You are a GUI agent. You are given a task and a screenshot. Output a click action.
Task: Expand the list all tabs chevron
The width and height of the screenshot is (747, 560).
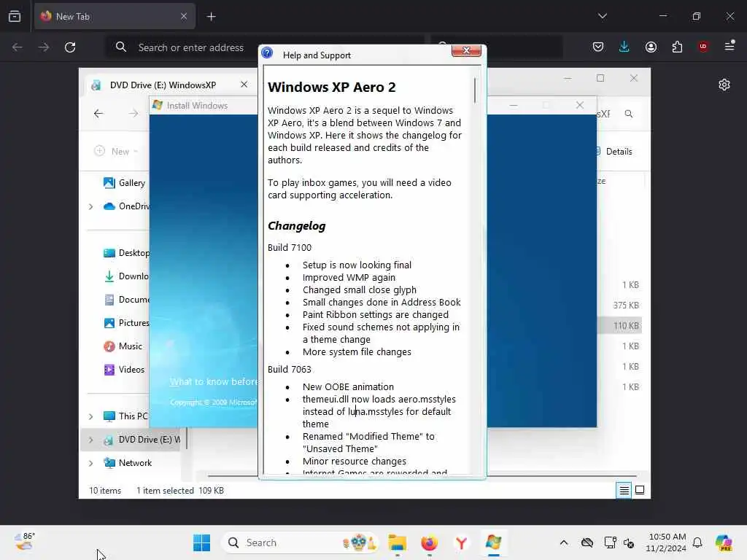(602, 16)
